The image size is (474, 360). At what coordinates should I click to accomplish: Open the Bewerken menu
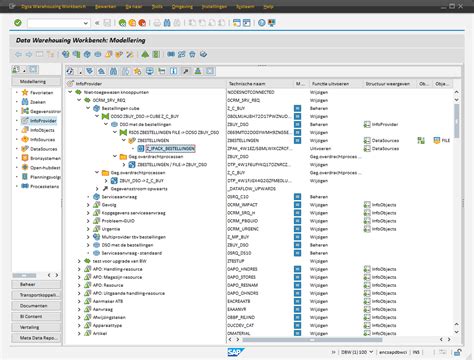(105, 6)
